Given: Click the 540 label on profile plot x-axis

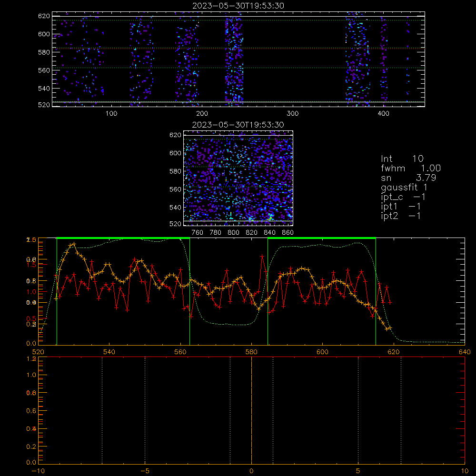Looking at the screenshot, I should pyautogui.click(x=109, y=352).
